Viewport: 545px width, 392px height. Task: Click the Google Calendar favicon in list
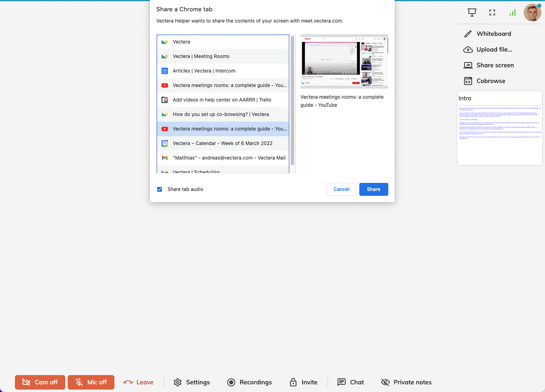click(165, 143)
